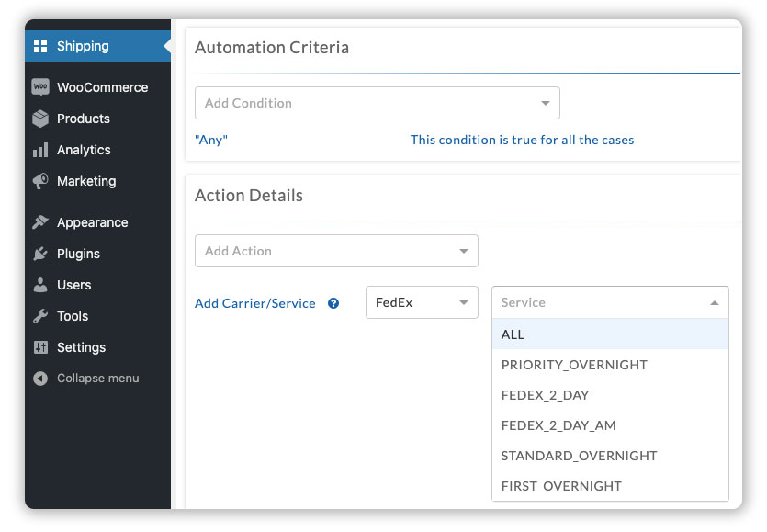Collapse the Service dropdown arrow
The width and height of the screenshot is (767, 532).
[714, 303]
